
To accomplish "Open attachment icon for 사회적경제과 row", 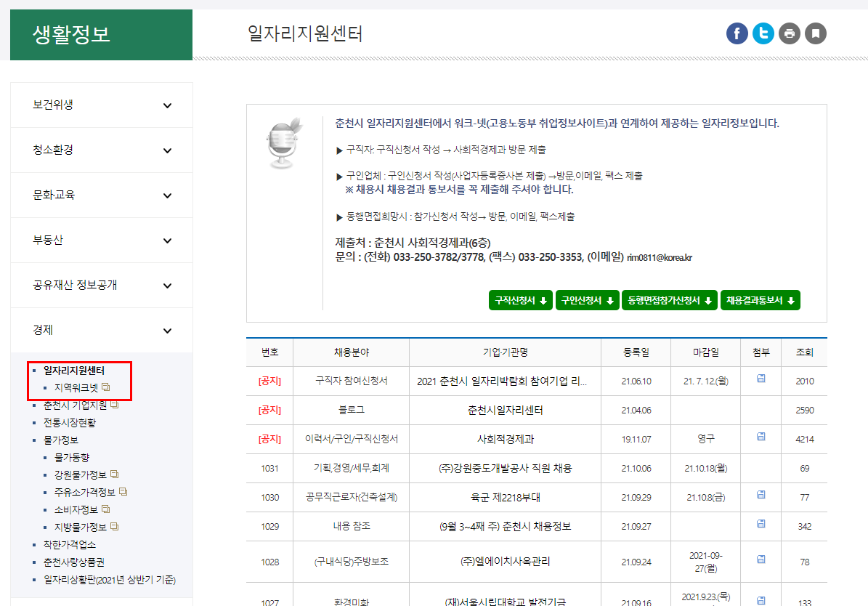I will (x=760, y=437).
